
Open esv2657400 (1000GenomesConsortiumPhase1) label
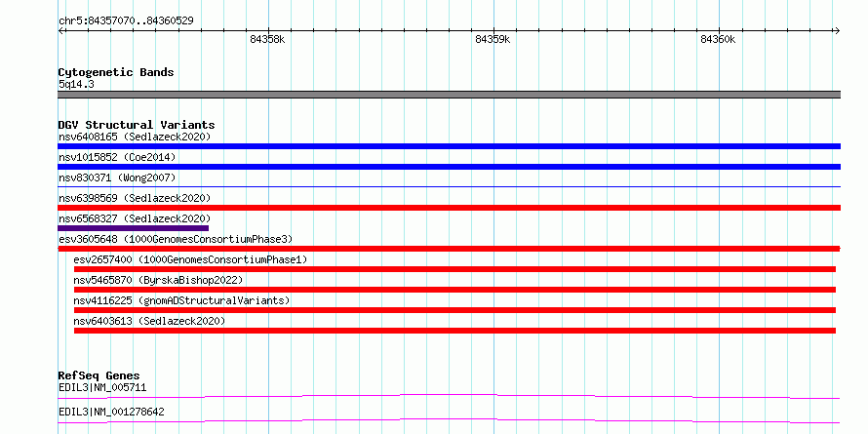point(190,259)
